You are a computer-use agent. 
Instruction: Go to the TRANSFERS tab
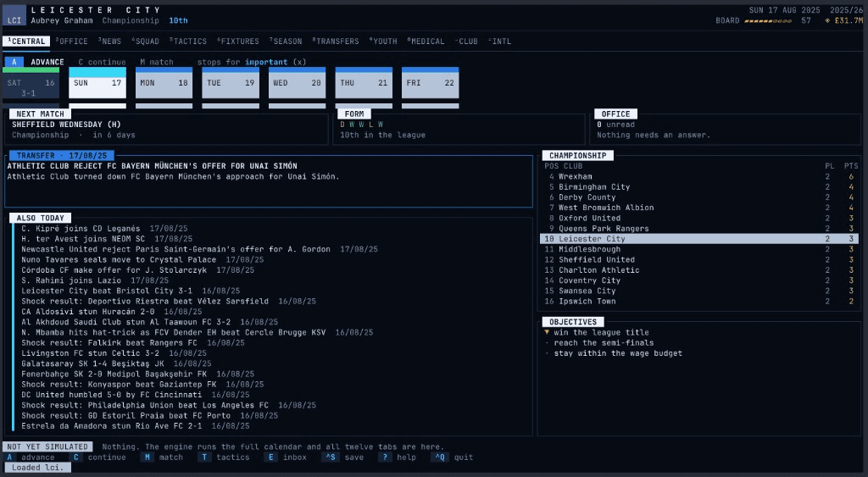[x=336, y=42]
